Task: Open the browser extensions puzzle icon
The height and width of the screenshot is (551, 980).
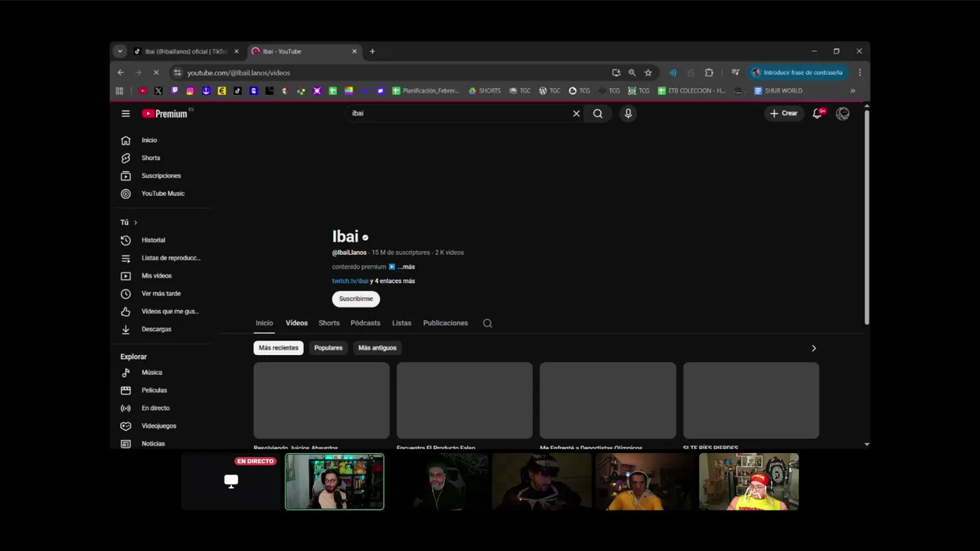Action: (x=709, y=73)
